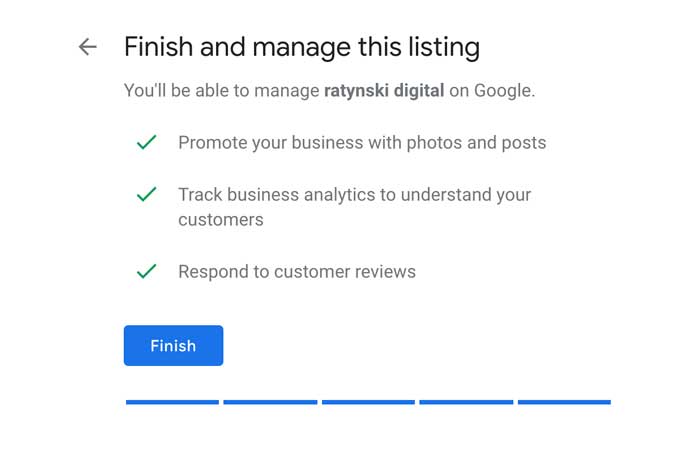Click the third (middle) progress bar segment

[368, 402]
